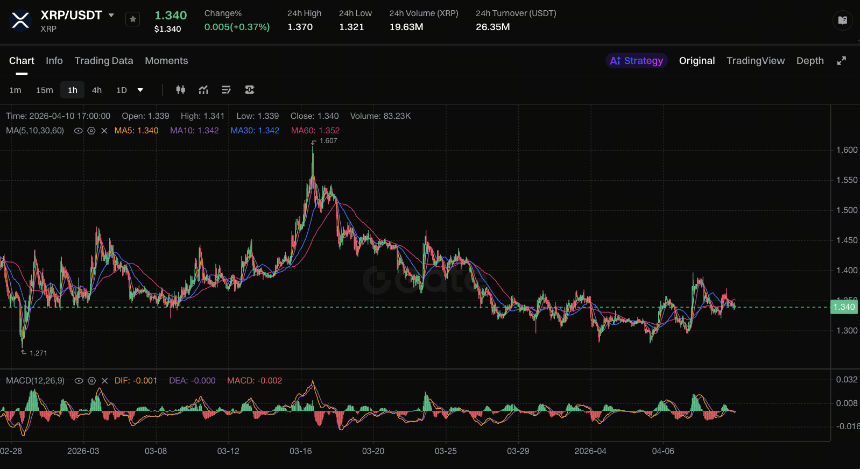860x469 pixels.
Task: Select the 1h timeframe
Action: [72, 90]
